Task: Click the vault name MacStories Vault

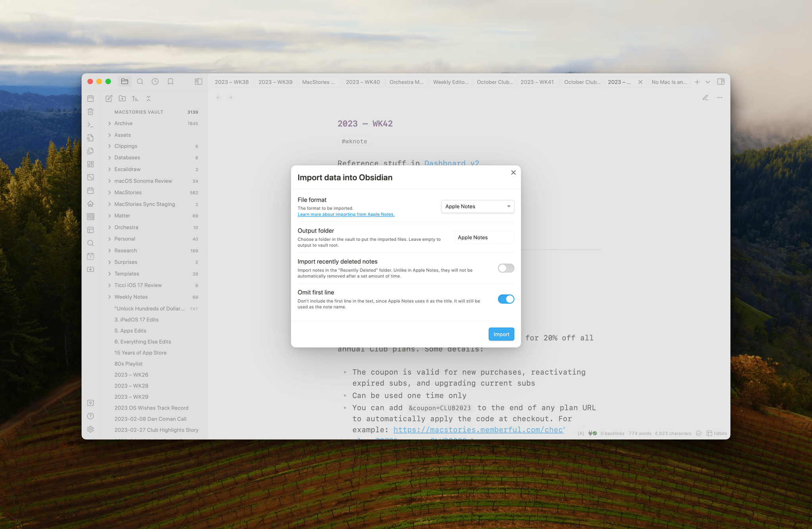Action: [x=138, y=112]
